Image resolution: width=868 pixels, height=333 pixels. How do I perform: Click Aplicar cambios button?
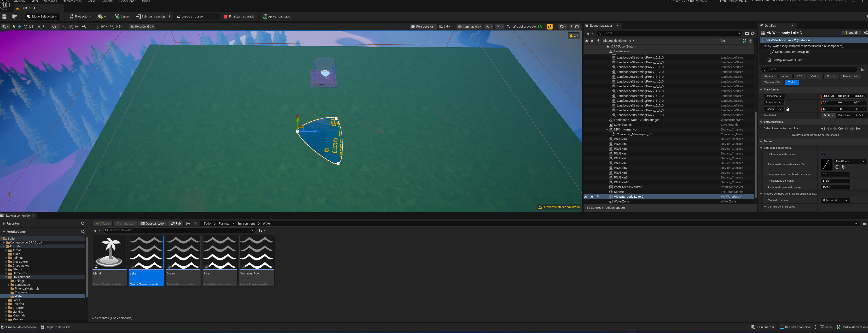pos(276,17)
